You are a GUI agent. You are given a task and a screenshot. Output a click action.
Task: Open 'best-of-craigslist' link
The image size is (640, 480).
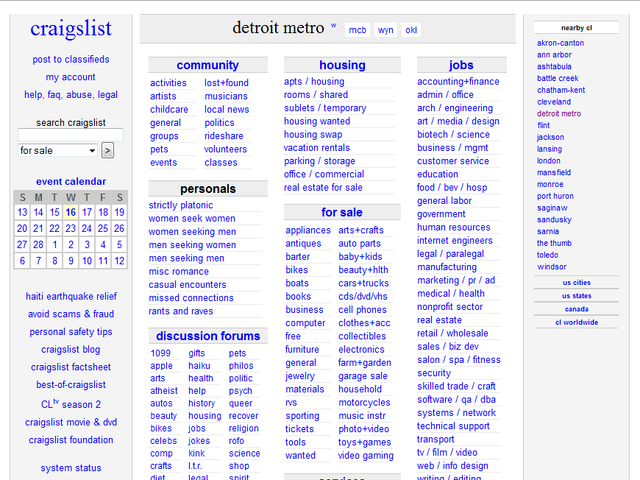[x=71, y=384]
